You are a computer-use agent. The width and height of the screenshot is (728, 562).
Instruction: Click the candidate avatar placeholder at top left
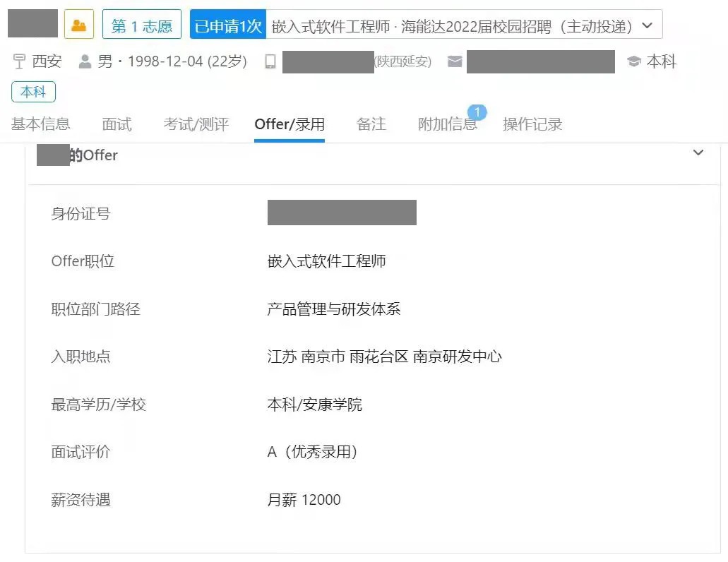point(32,23)
